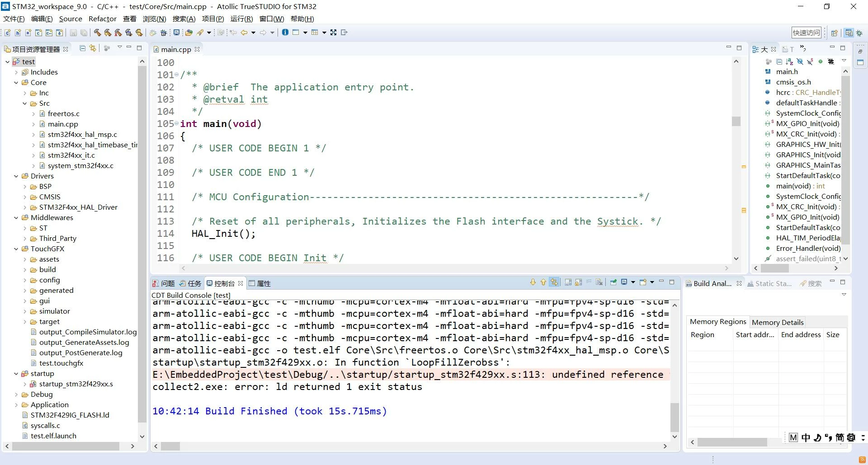Switch to the 问题 tab
868x465 pixels.
(x=164, y=283)
